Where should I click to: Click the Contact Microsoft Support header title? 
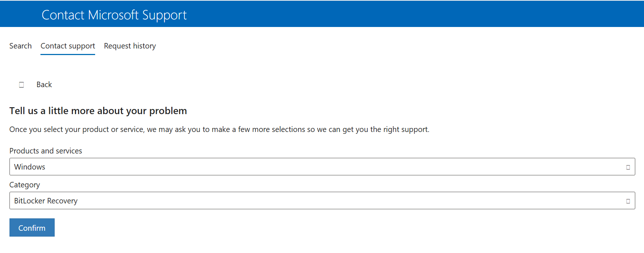click(x=114, y=15)
